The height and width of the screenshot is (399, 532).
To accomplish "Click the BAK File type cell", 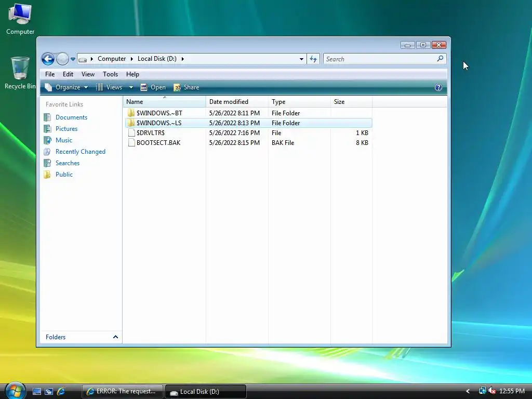I will (x=283, y=142).
